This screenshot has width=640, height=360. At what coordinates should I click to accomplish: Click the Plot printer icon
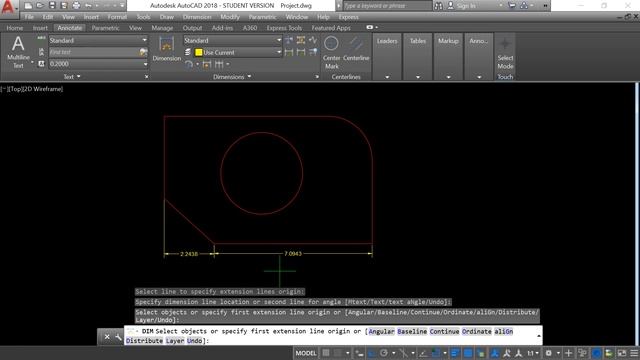point(76,6)
